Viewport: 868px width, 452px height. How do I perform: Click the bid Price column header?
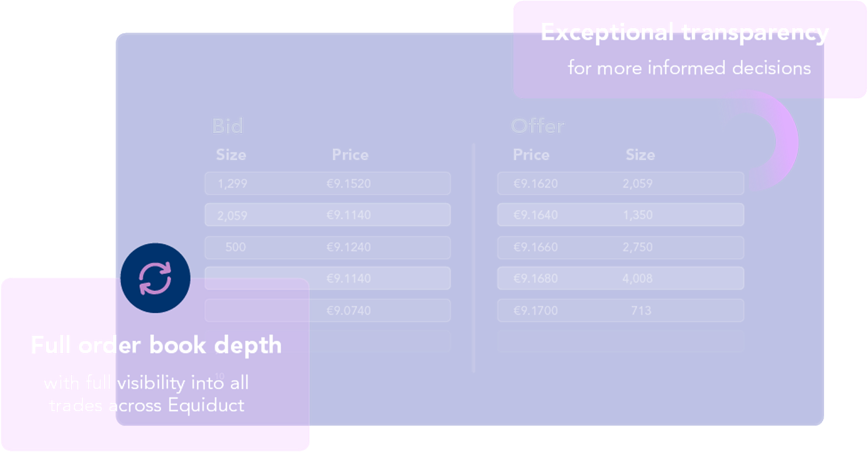coord(350,155)
